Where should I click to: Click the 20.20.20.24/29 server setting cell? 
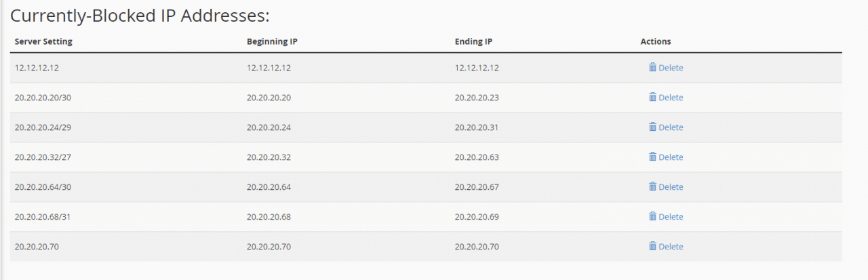point(43,127)
